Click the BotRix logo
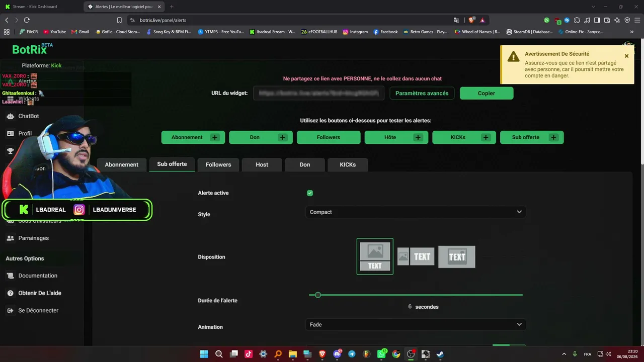Viewport: 644px width, 362px height. pyautogui.click(x=32, y=49)
